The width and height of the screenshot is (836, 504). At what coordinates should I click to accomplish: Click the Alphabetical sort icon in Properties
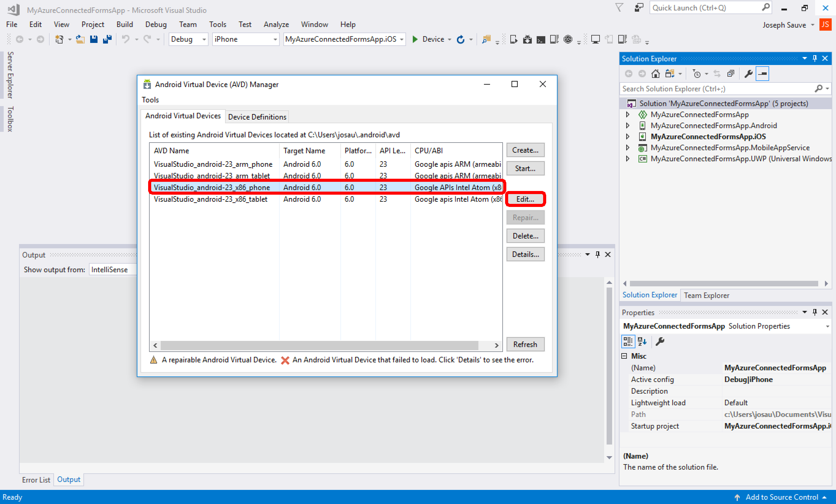(x=642, y=341)
